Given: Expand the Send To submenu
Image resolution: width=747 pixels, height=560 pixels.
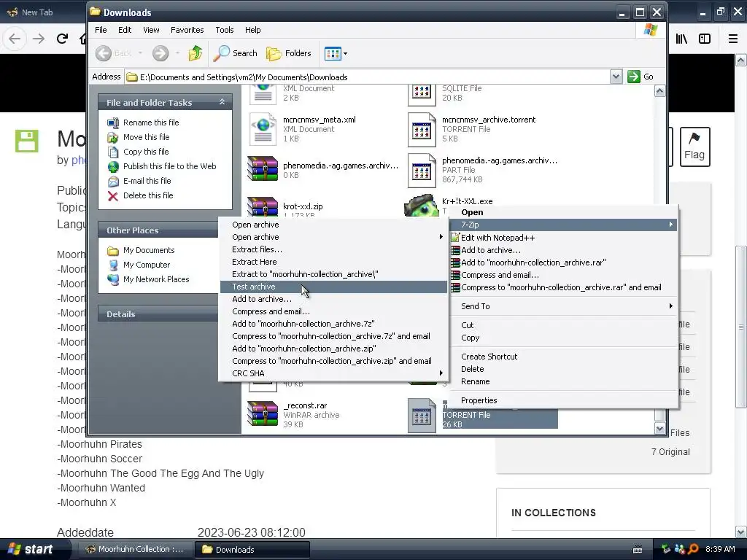Looking at the screenshot, I should pyautogui.click(x=564, y=306).
